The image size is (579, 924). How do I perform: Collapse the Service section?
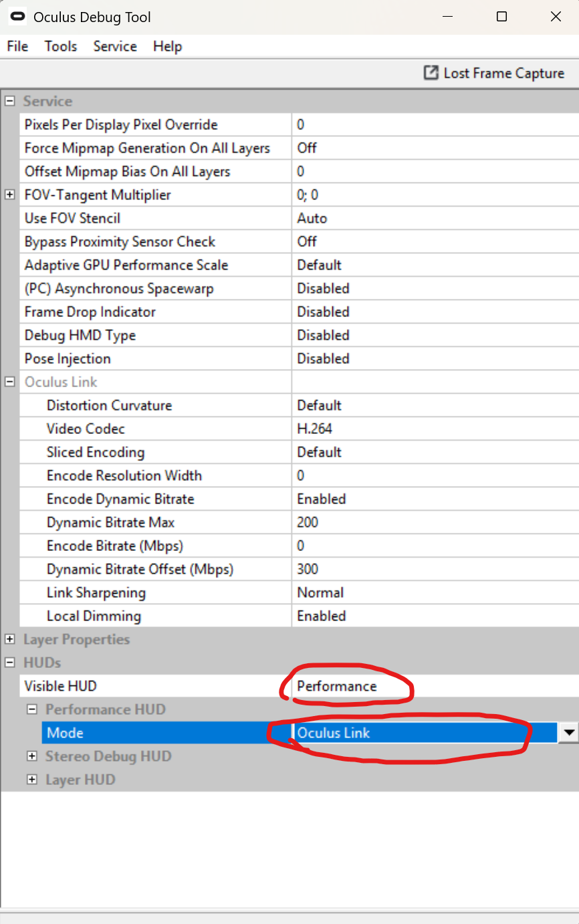click(10, 101)
